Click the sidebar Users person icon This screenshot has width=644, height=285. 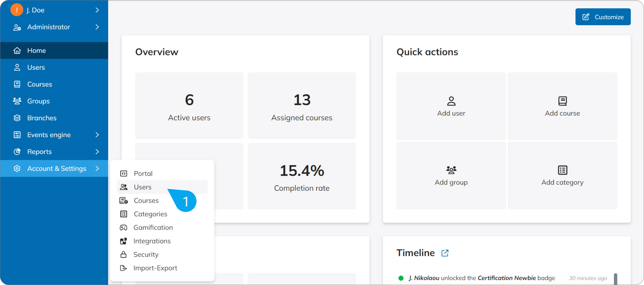(17, 67)
